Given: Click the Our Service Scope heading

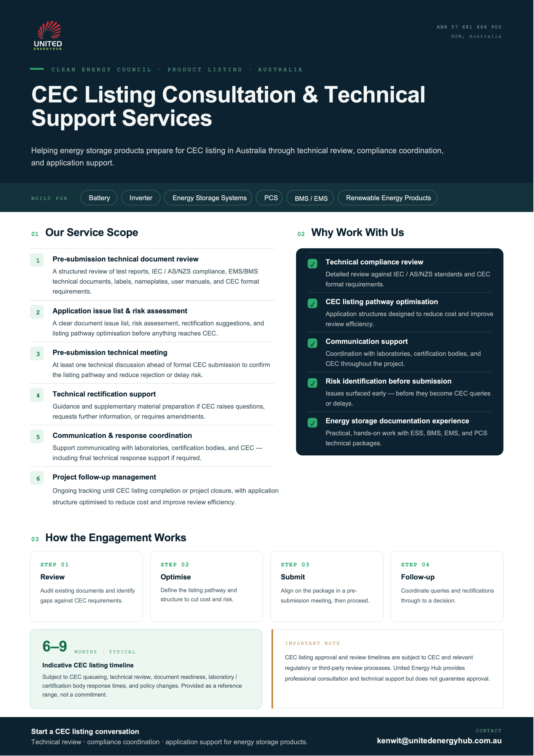Looking at the screenshot, I should 92,232.
